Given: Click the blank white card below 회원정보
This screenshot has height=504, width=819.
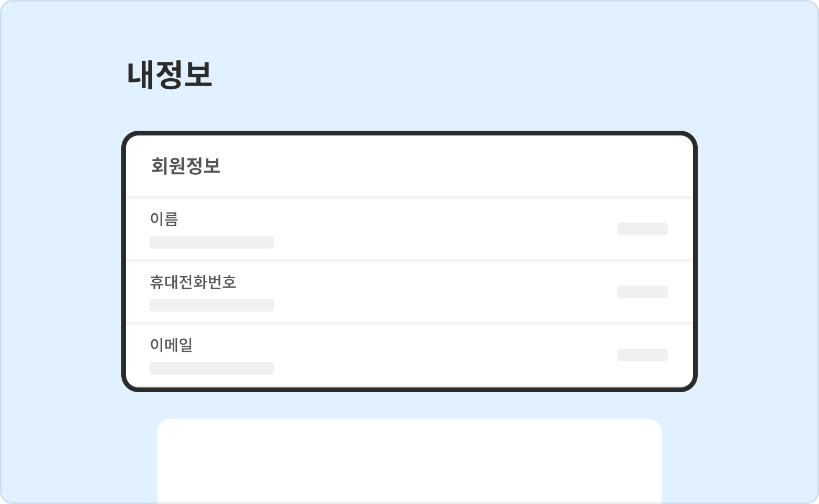Looking at the screenshot, I should click(x=409, y=461).
